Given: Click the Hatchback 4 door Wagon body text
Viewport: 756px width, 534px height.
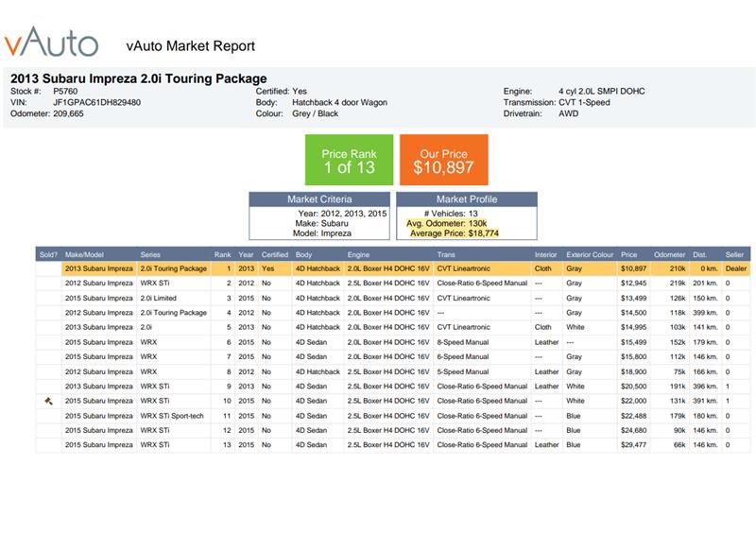Looking at the screenshot, I should point(339,102).
